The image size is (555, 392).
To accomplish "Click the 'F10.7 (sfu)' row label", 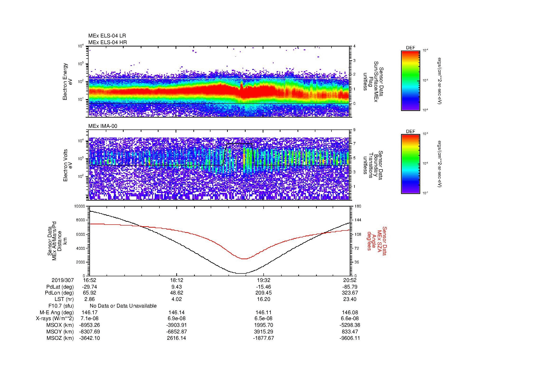I will 61,306.
